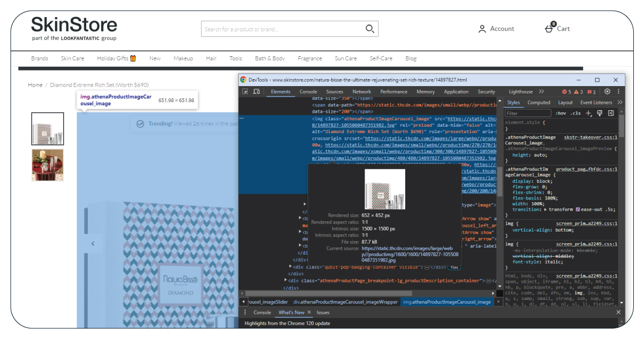This screenshot has height=339, width=644.
Task: Select the Event Listeners sidebar tab
Action: point(596,103)
